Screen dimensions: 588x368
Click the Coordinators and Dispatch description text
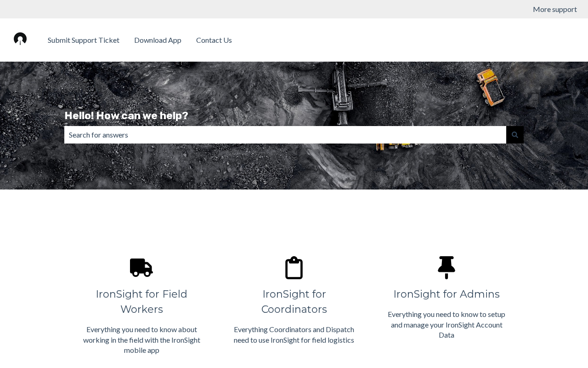click(x=294, y=335)
